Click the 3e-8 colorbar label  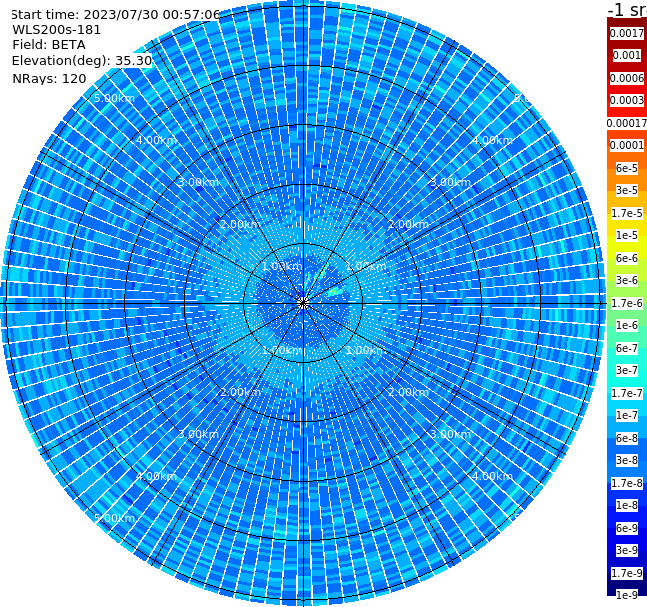(x=627, y=460)
